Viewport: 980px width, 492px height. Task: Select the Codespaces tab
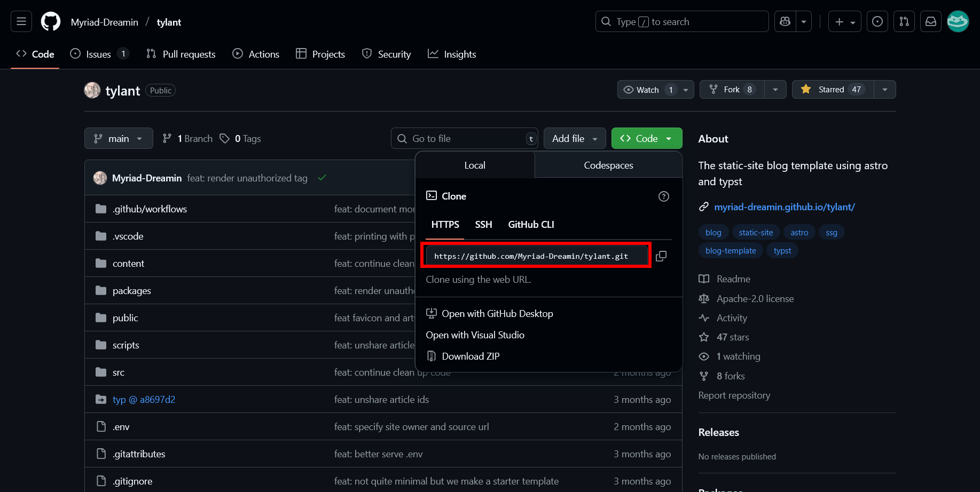pos(608,165)
